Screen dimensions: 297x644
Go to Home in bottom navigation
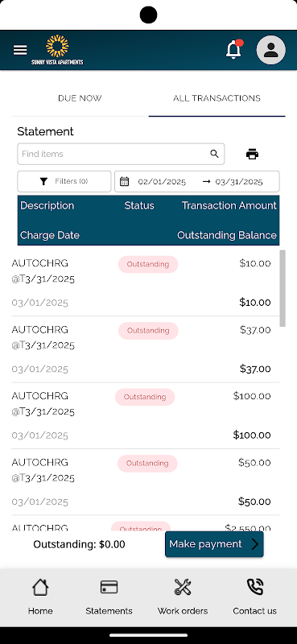(40, 597)
